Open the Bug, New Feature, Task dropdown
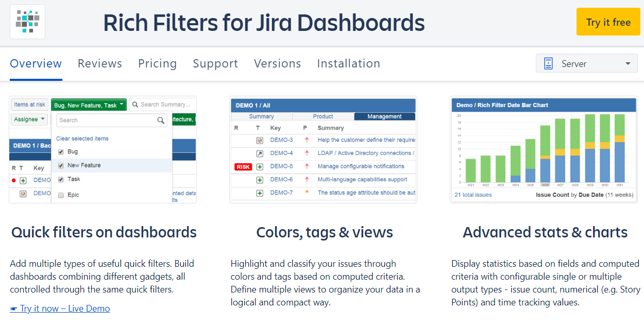Image resolution: width=644 pixels, height=326 pixels. click(x=89, y=105)
